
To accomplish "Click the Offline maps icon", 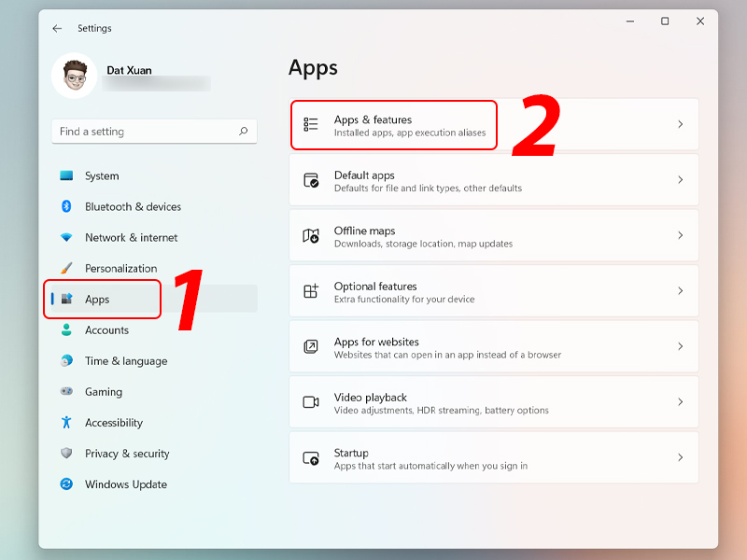I will (311, 235).
